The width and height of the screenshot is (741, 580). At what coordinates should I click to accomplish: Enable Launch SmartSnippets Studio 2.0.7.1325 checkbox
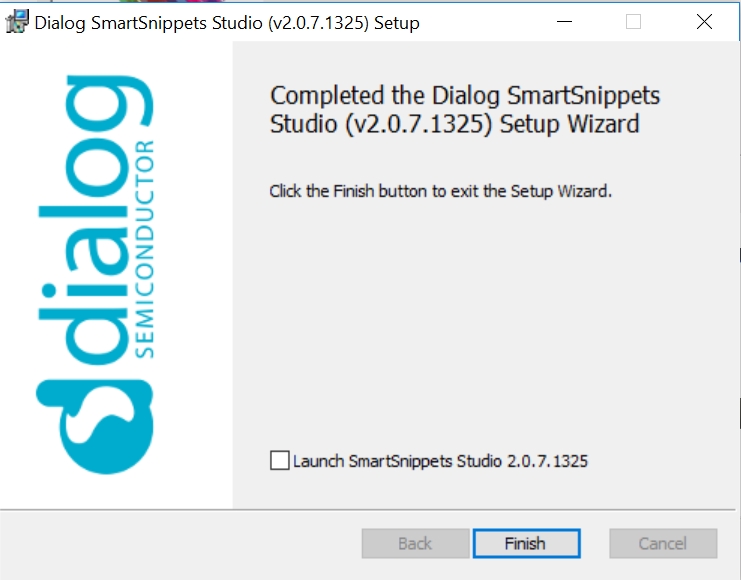tap(280, 460)
